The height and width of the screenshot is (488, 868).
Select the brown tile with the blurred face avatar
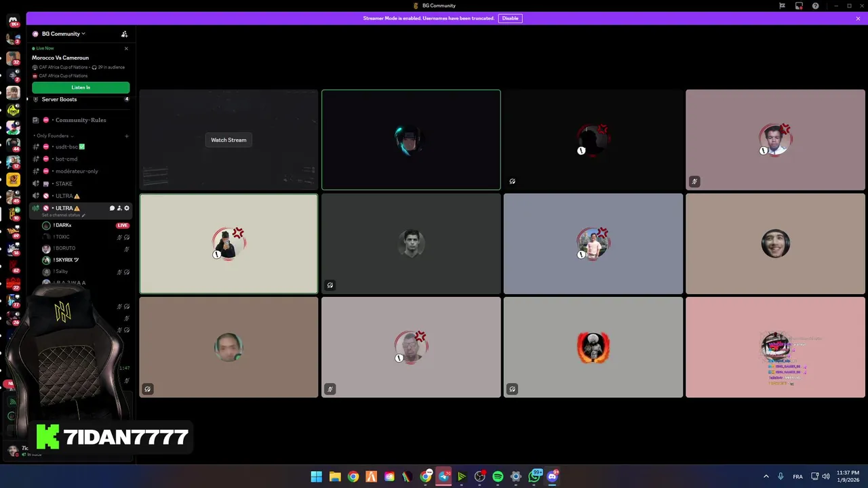(x=229, y=347)
